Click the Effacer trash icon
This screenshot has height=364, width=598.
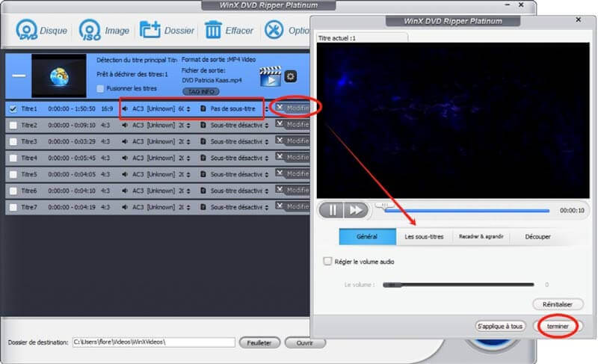213,30
